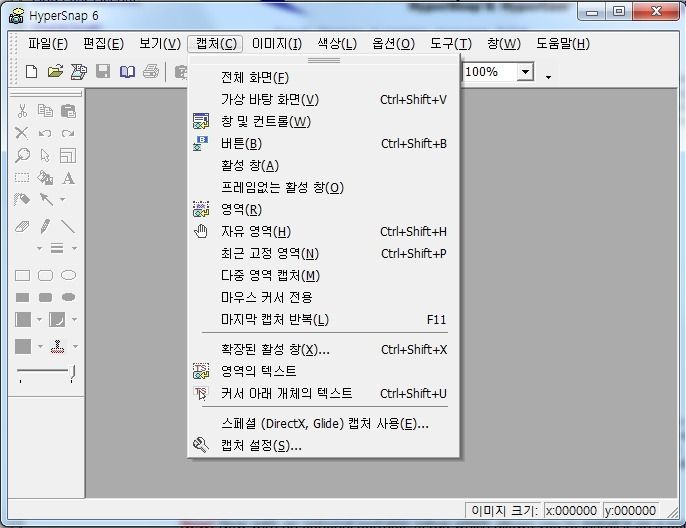Click the Cut scissors icon

point(22,111)
